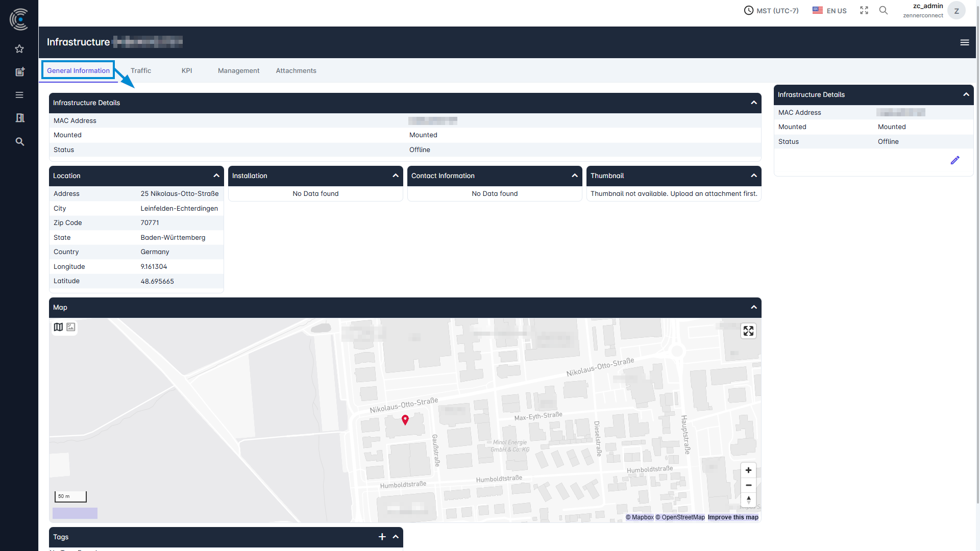Switch to the Management tab

coord(238,70)
